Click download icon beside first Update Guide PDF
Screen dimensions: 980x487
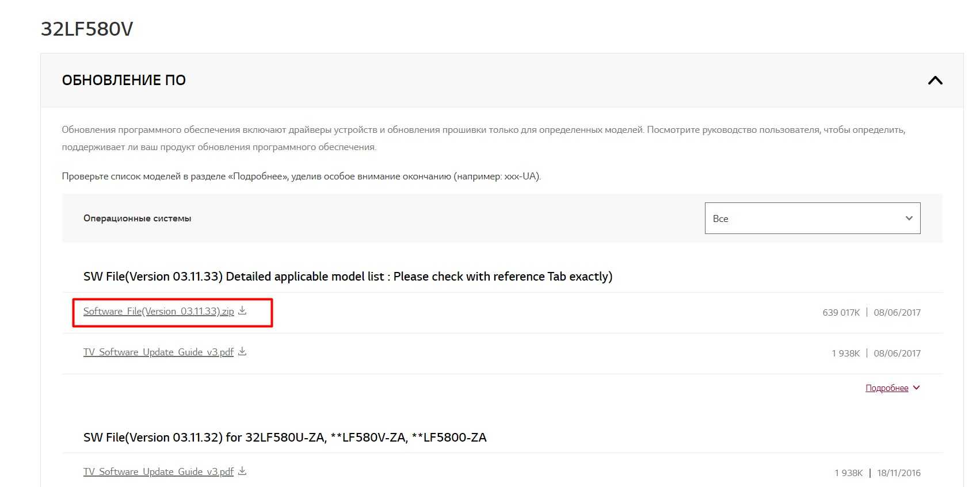pyautogui.click(x=242, y=352)
